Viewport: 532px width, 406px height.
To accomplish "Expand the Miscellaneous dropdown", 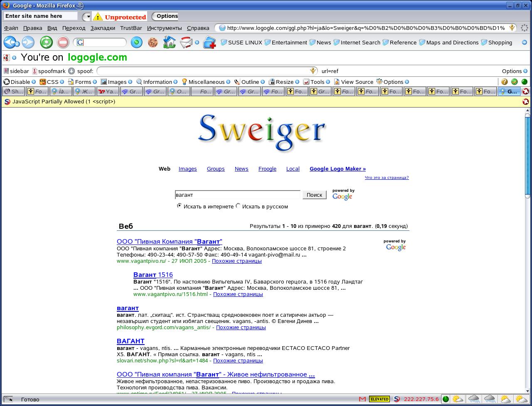I will click(206, 82).
